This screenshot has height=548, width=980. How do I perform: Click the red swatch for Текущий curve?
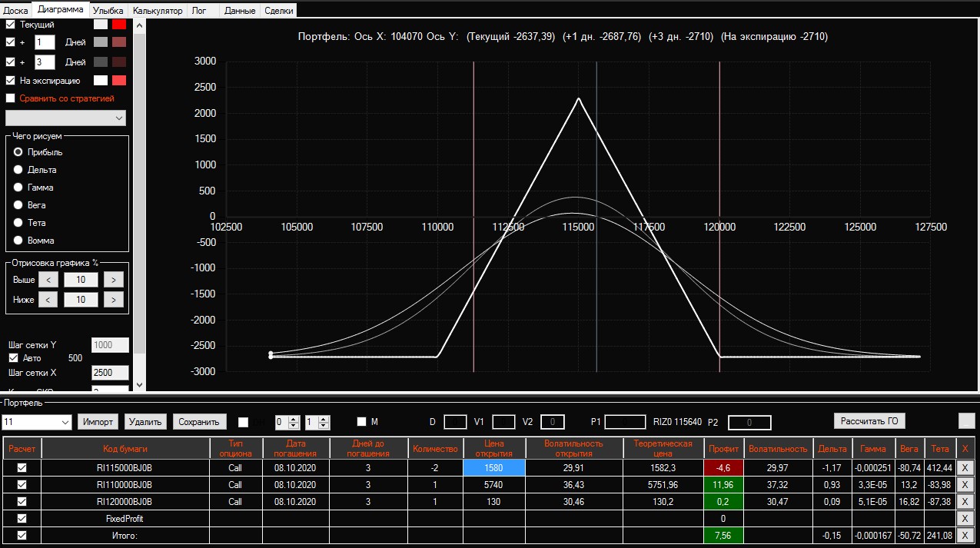(119, 25)
